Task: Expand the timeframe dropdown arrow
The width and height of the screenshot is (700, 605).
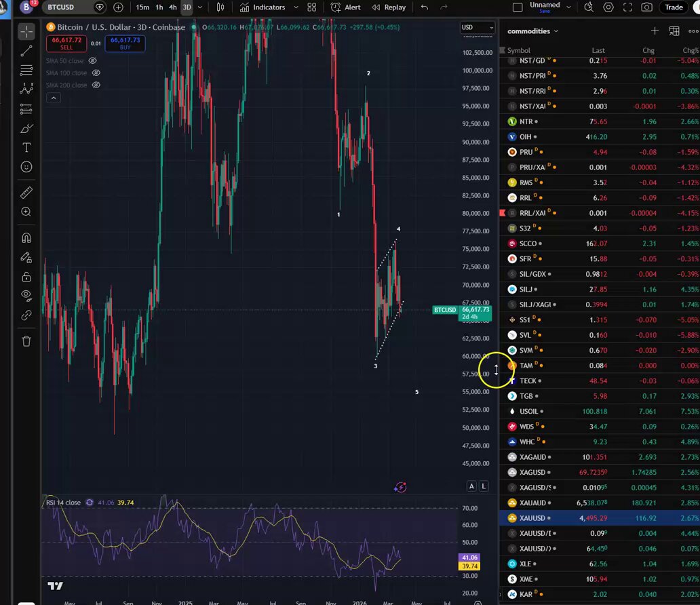Action: tap(200, 7)
